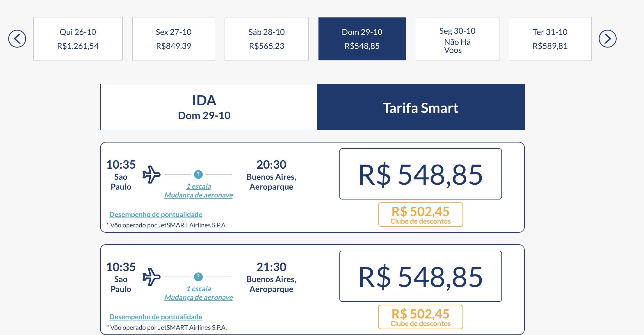This screenshot has height=335, width=644.
Task: Select Qui 26-10 date tab
Action: coord(78,39)
